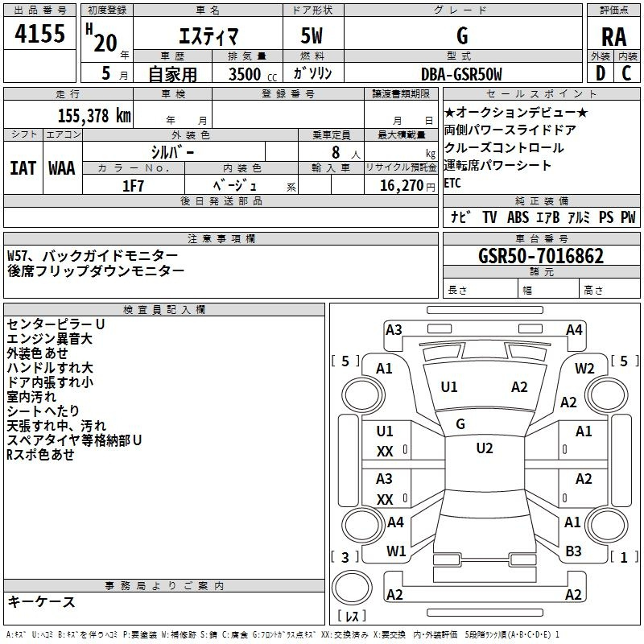Image resolution: width=644 pixels, height=644 pixels.
Task: Select the ABS equipment entry
Action: [518, 217]
